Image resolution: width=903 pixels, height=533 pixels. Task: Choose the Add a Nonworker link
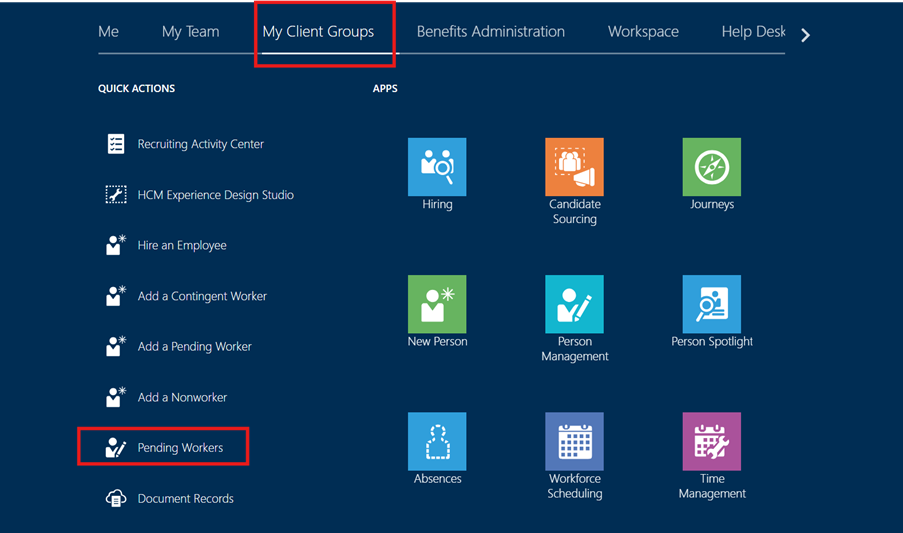pyautogui.click(x=182, y=397)
